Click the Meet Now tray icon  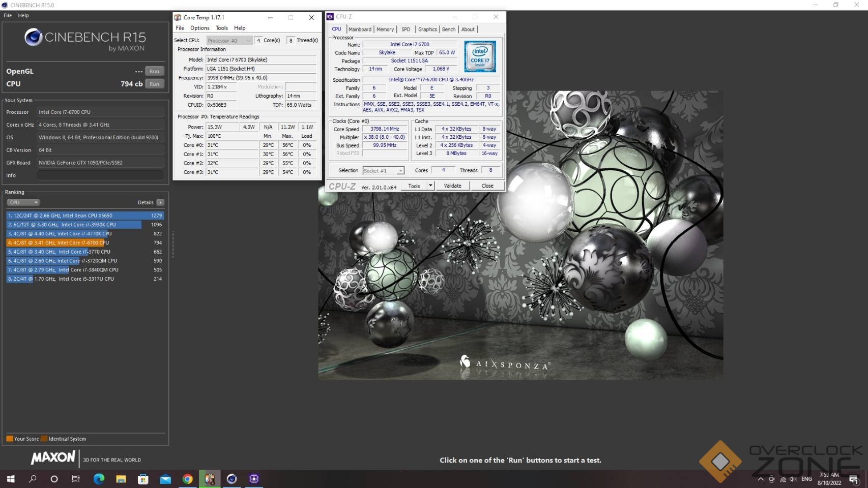click(772, 479)
